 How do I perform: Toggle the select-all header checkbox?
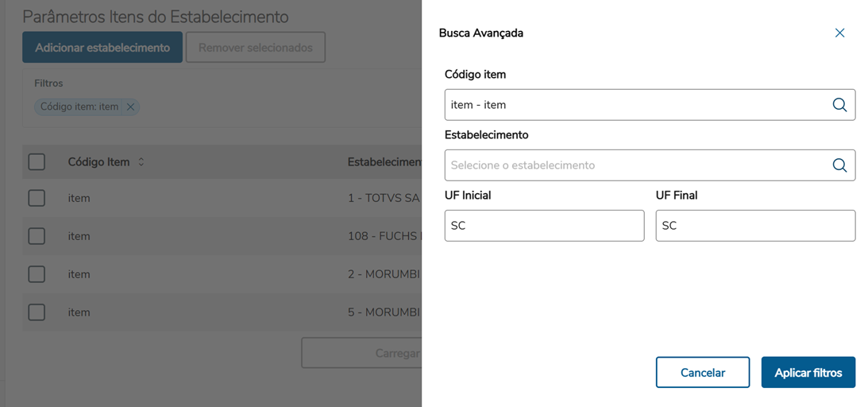click(x=37, y=162)
